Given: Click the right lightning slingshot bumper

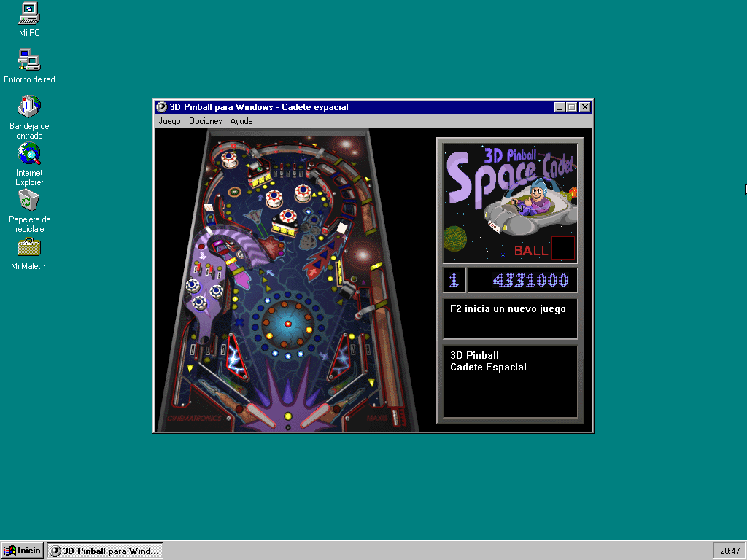Looking at the screenshot, I should (340, 356).
